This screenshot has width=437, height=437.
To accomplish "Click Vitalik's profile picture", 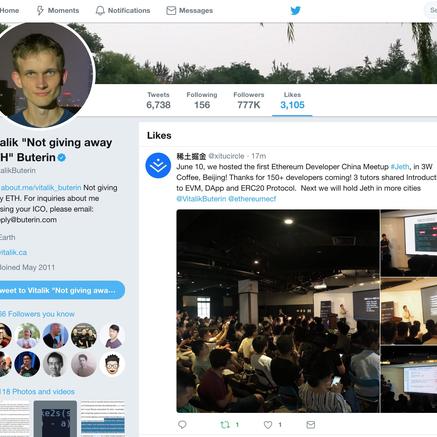I will 42,75.
